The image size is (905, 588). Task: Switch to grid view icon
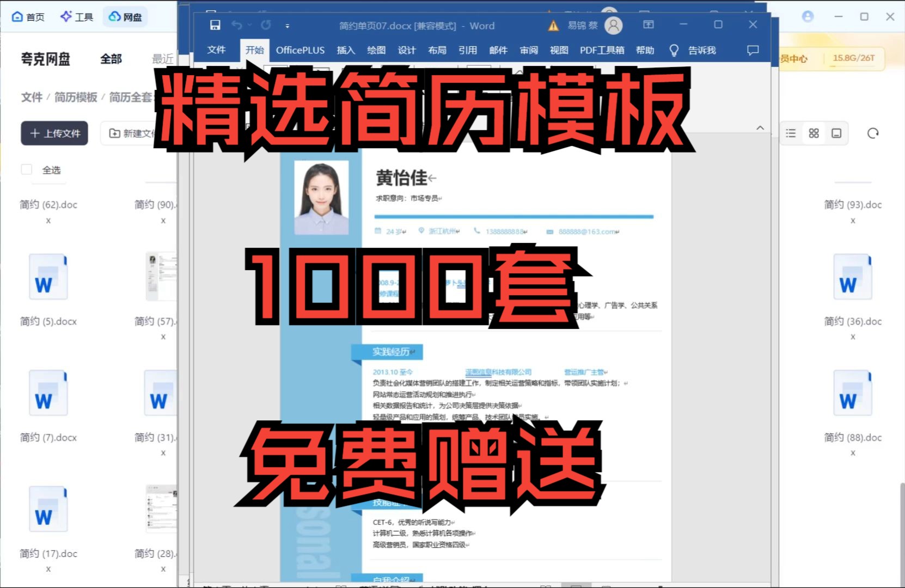click(x=814, y=133)
